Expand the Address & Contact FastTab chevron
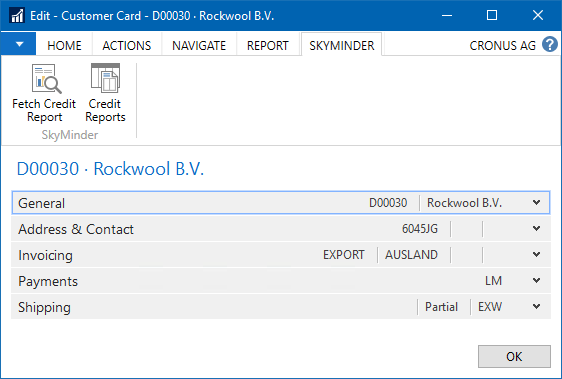The image size is (562, 379). (536, 228)
